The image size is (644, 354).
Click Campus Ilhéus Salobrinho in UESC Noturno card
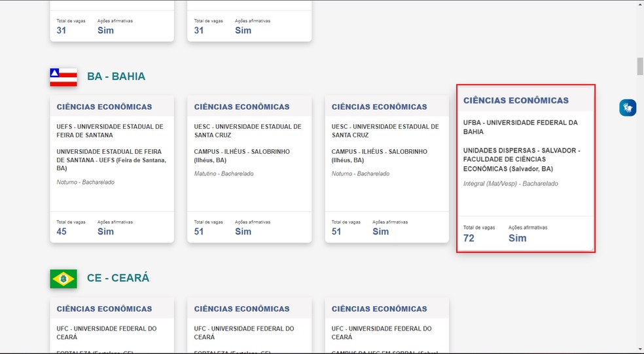point(380,156)
